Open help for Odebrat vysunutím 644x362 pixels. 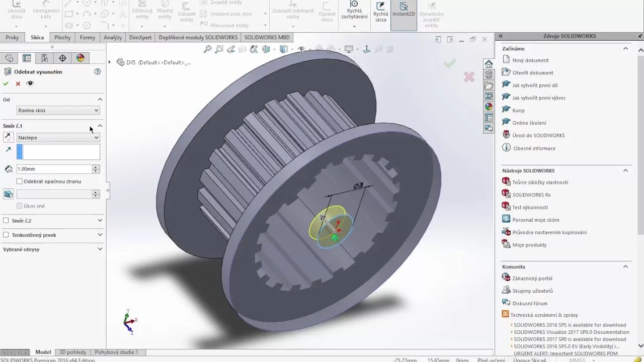pos(98,71)
